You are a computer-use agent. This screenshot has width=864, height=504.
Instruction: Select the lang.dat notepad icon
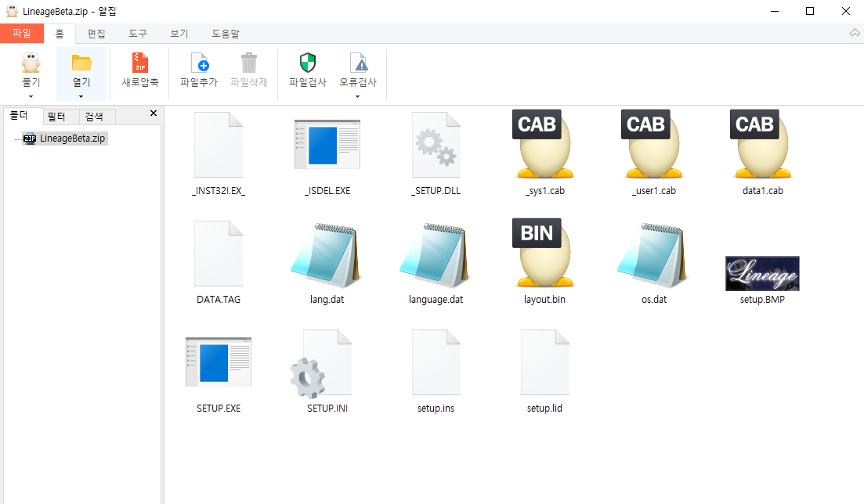pos(326,255)
